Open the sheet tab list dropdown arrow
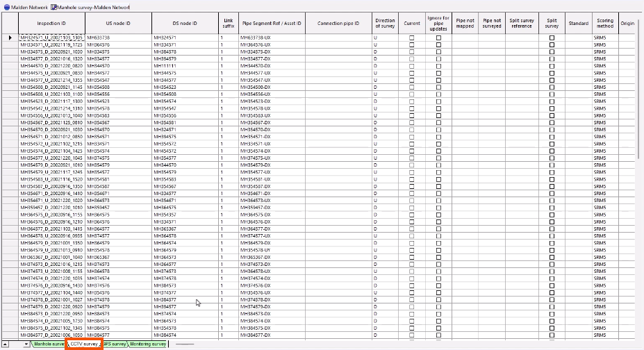 click(26, 344)
